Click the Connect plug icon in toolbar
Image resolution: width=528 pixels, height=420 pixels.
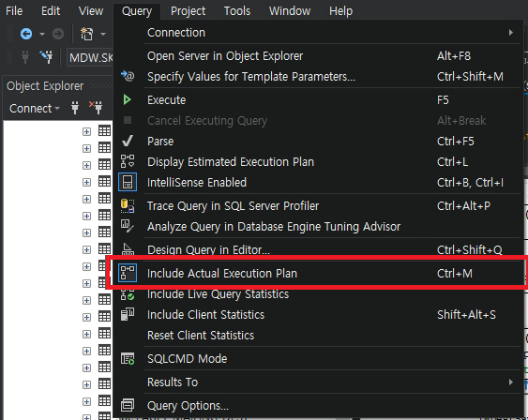click(x=25, y=57)
